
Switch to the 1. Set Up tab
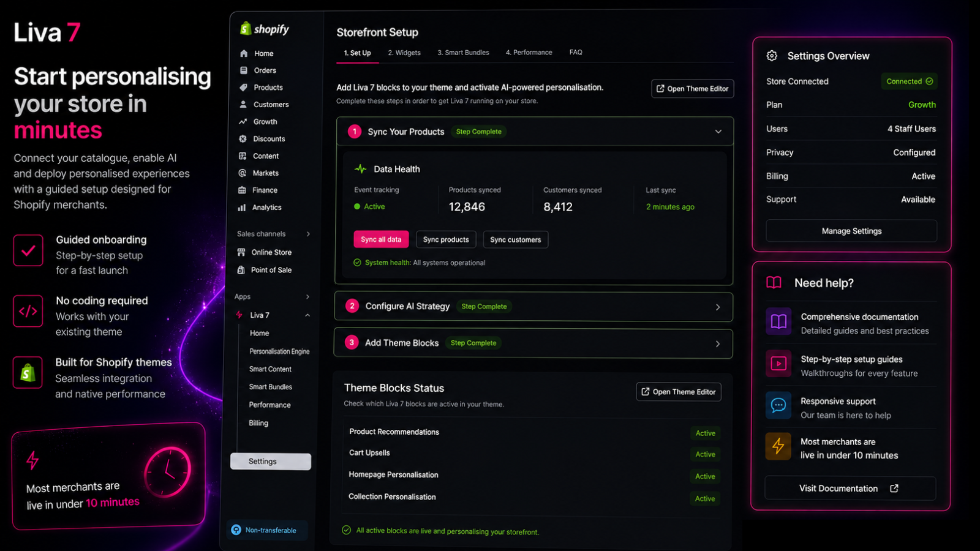(357, 53)
